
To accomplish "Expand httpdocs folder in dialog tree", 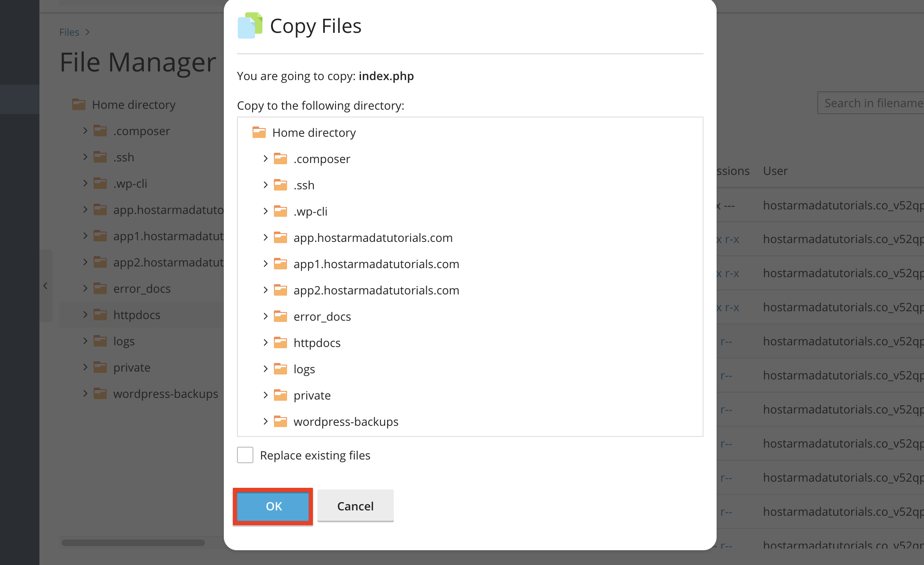I will coord(265,342).
